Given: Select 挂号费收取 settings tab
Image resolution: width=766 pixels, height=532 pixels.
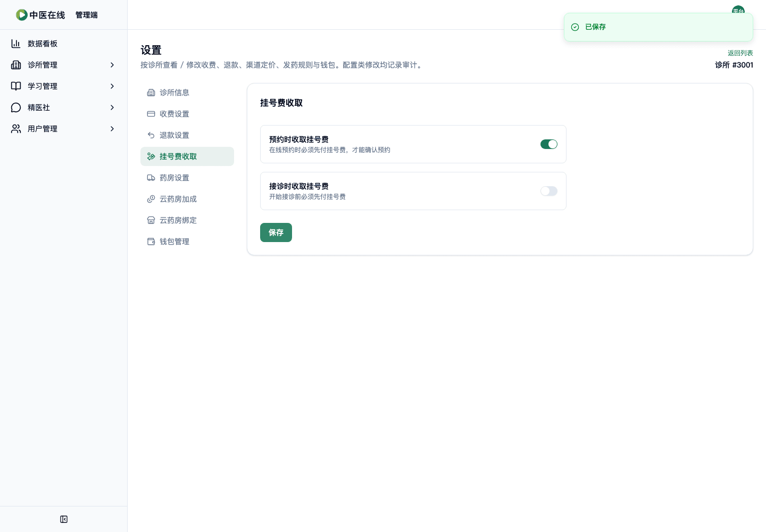Looking at the screenshot, I should coord(187,156).
